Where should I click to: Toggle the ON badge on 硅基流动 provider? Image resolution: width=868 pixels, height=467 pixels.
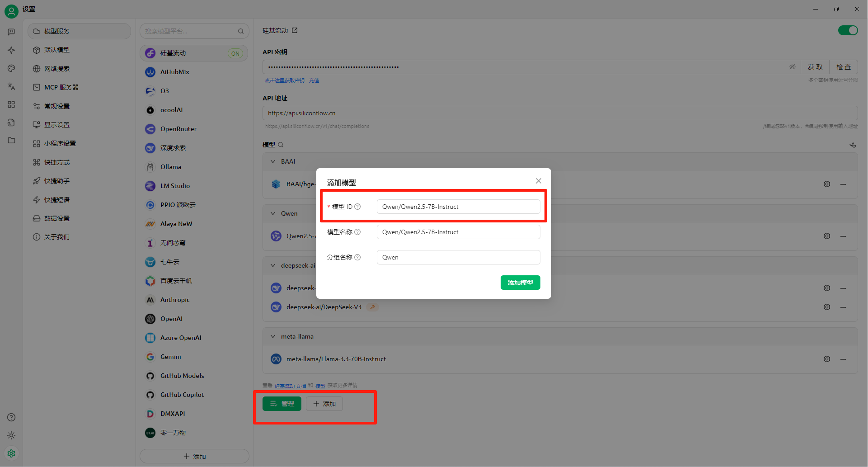pos(235,53)
